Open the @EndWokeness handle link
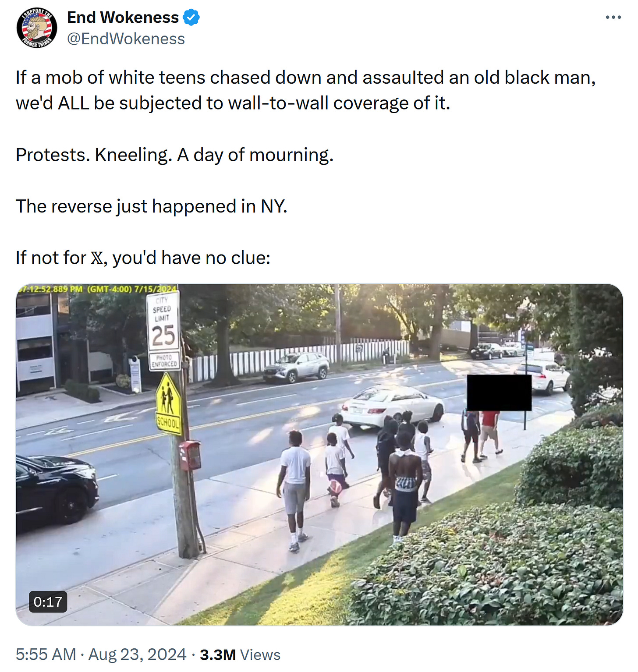 pyautogui.click(x=126, y=39)
